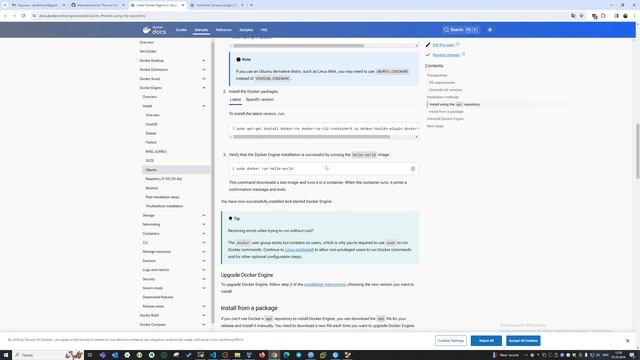Expand the Containers sidebar section

[204, 233]
